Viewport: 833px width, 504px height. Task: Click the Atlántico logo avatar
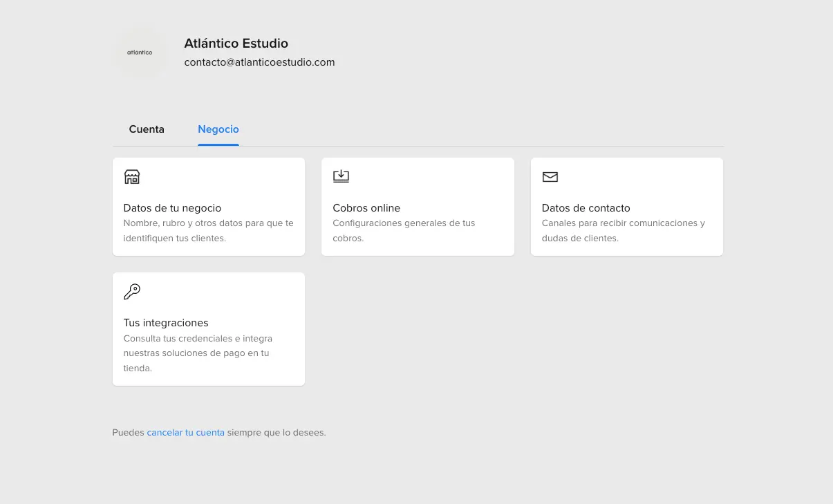point(140,53)
